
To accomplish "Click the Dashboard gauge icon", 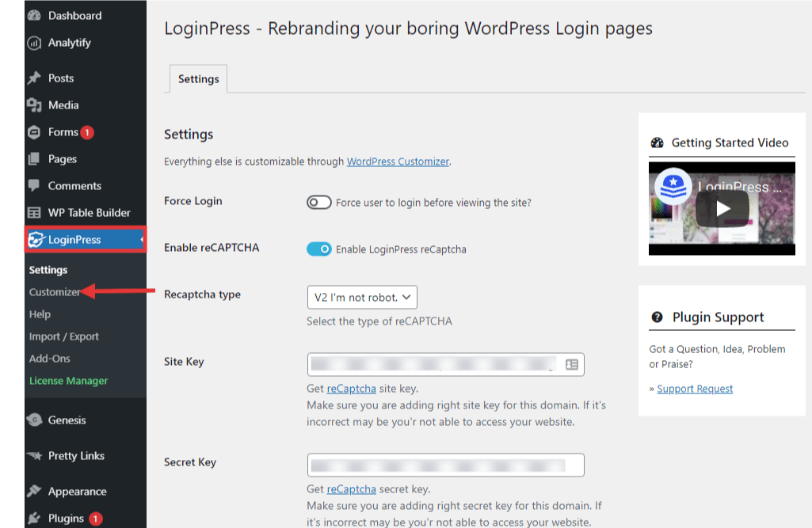I will [34, 16].
